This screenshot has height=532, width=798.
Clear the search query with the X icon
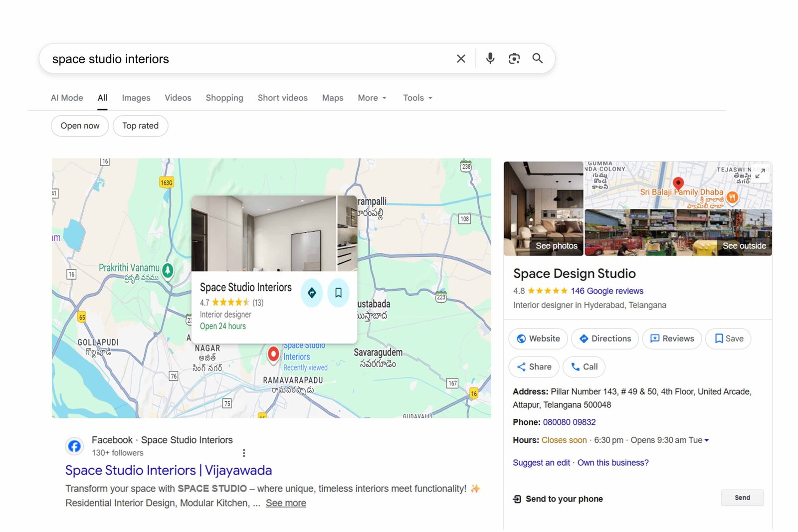pos(460,58)
